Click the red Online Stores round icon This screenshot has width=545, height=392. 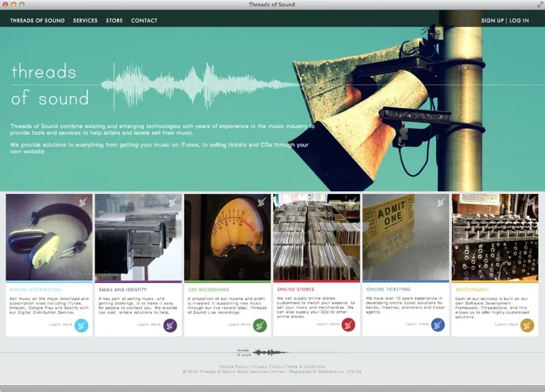pyautogui.click(x=348, y=325)
